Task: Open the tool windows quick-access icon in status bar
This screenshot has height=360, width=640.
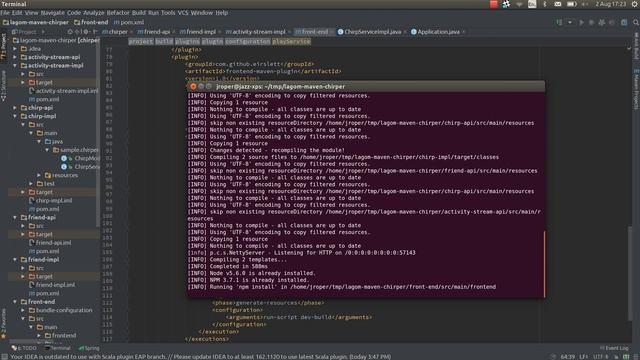Action: pyautogui.click(x=4, y=357)
